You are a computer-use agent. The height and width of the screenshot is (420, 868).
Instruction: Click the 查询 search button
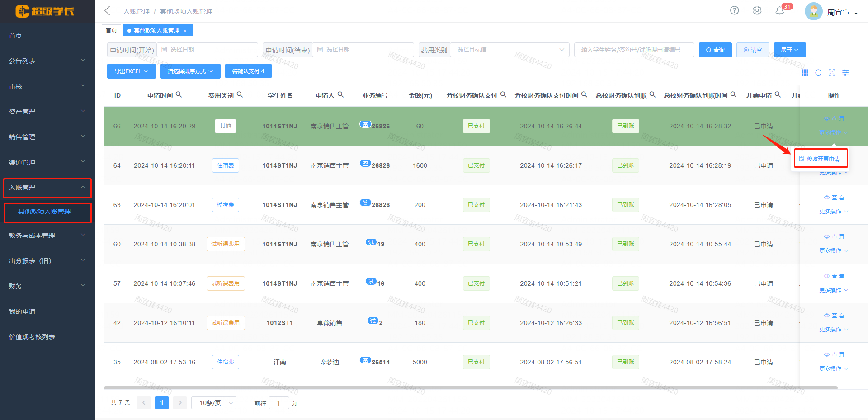(715, 50)
